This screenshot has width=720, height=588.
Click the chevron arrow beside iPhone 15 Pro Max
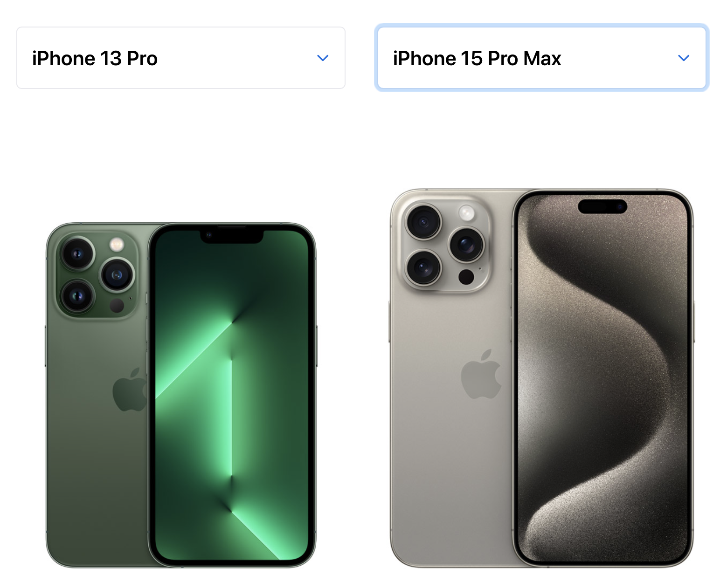pyautogui.click(x=684, y=58)
